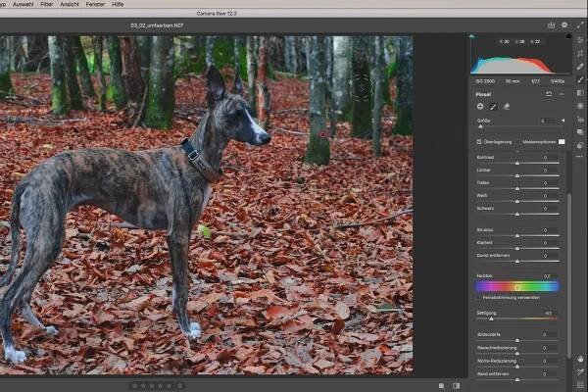Open the Pinsel panel more options menu
The width and height of the screenshot is (588, 392).
(x=563, y=94)
